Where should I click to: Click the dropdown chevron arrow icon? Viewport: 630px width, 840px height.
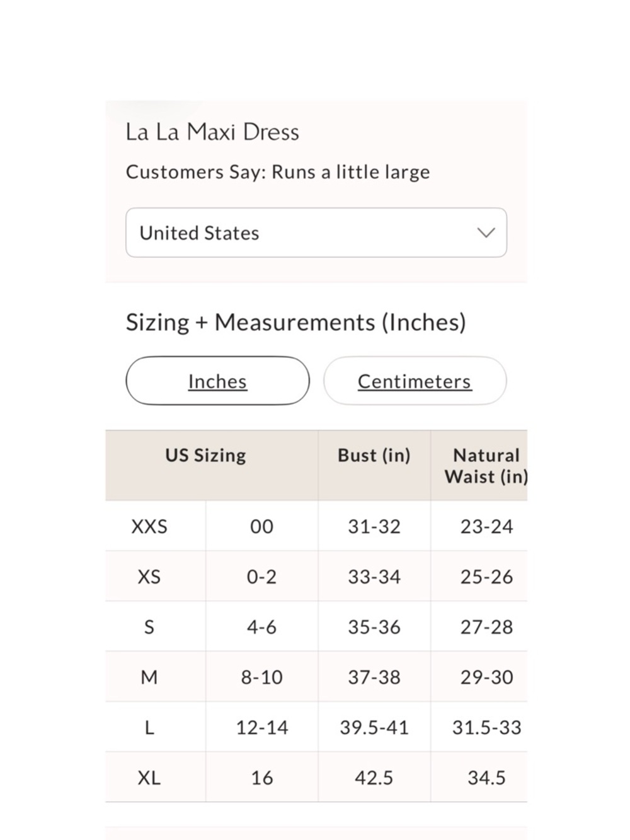486,233
